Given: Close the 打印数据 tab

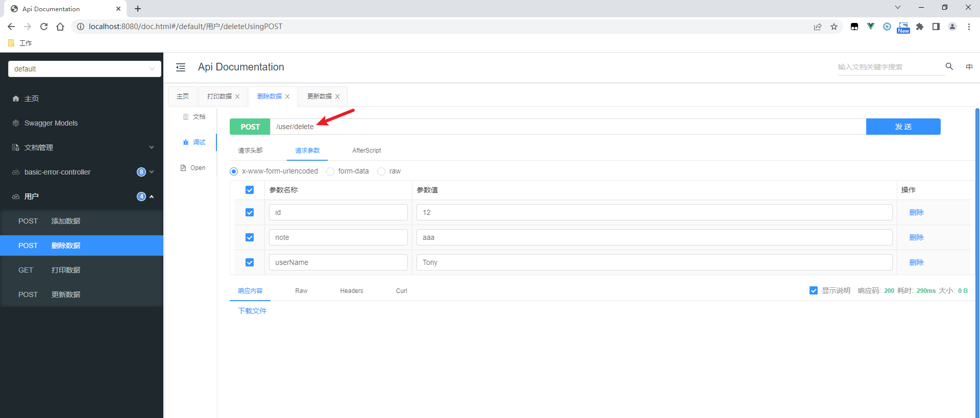Looking at the screenshot, I should tap(237, 96).
